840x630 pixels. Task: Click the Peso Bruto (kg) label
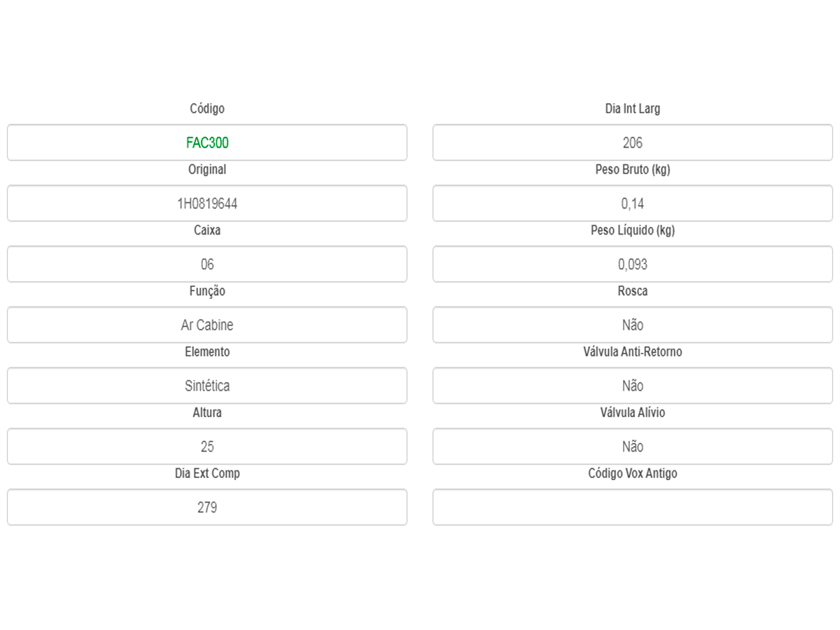633,169
